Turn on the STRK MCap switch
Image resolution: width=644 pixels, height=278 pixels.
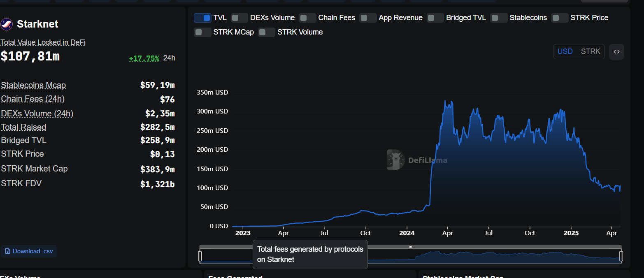pos(202,32)
